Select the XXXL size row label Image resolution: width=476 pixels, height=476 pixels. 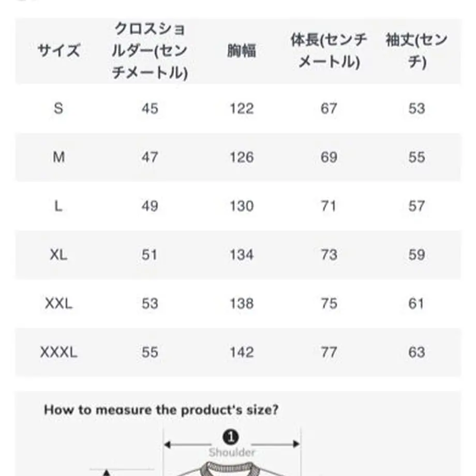pyautogui.click(x=58, y=352)
